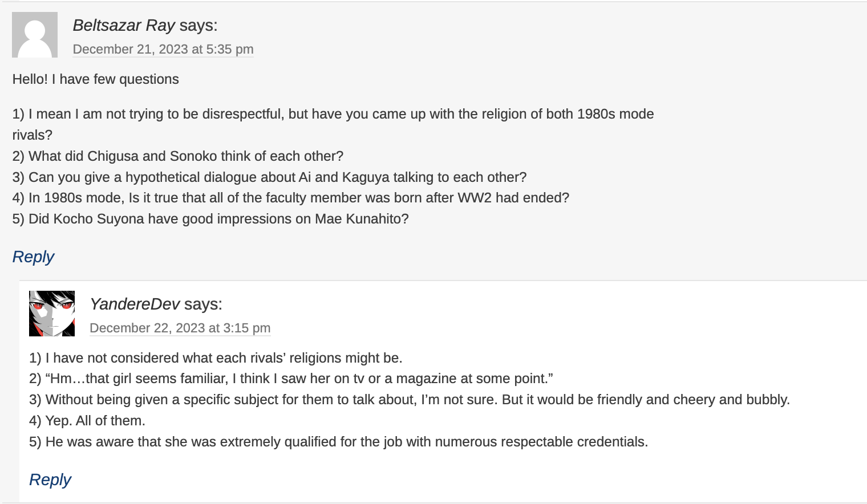The image size is (867, 504).
Task: Reply to YandereDev's comment
Action: pyautogui.click(x=50, y=480)
